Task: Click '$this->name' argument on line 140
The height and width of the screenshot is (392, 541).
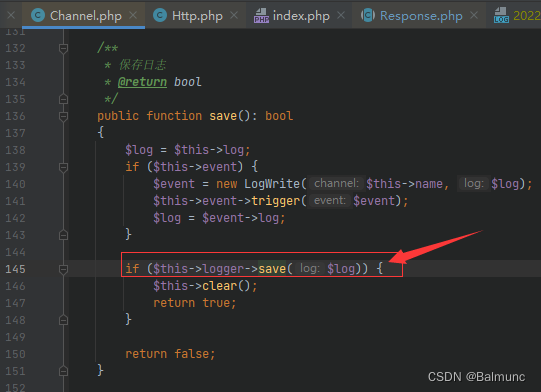Action: (404, 184)
